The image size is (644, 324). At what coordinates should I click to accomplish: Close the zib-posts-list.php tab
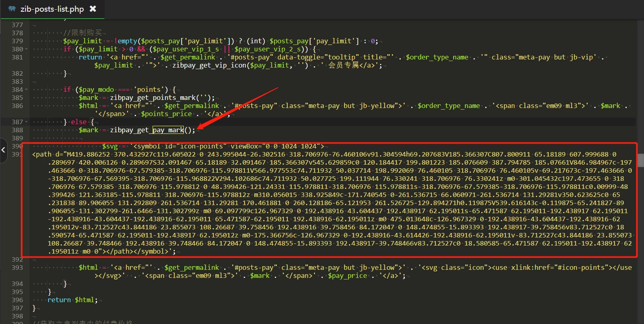[93, 8]
